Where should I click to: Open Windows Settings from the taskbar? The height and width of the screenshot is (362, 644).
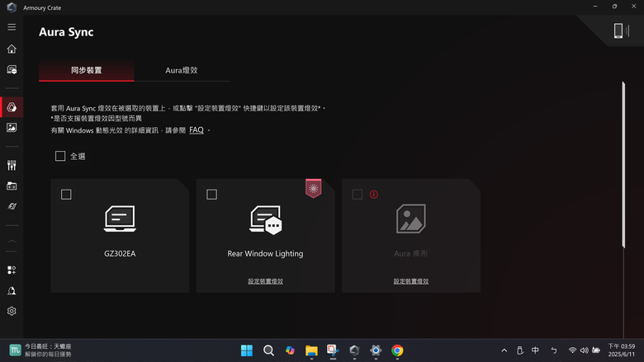pyautogui.click(x=376, y=350)
